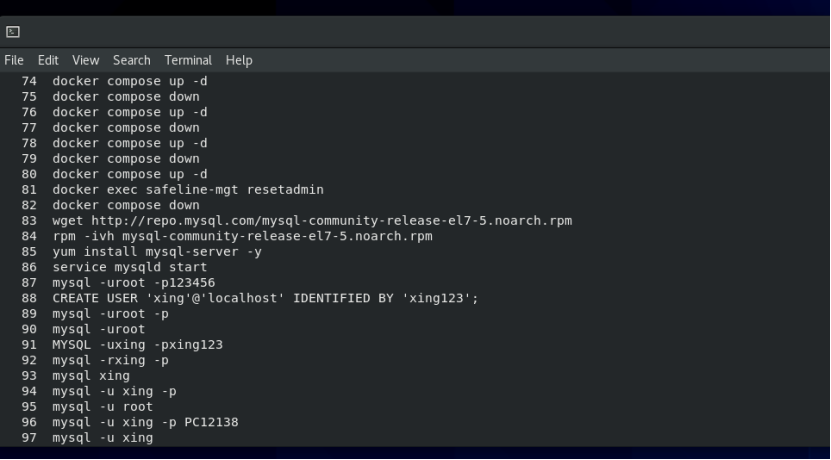This screenshot has width=831, height=460.
Task: Click the mysql -u xing -p PC12138 line
Action: point(145,422)
